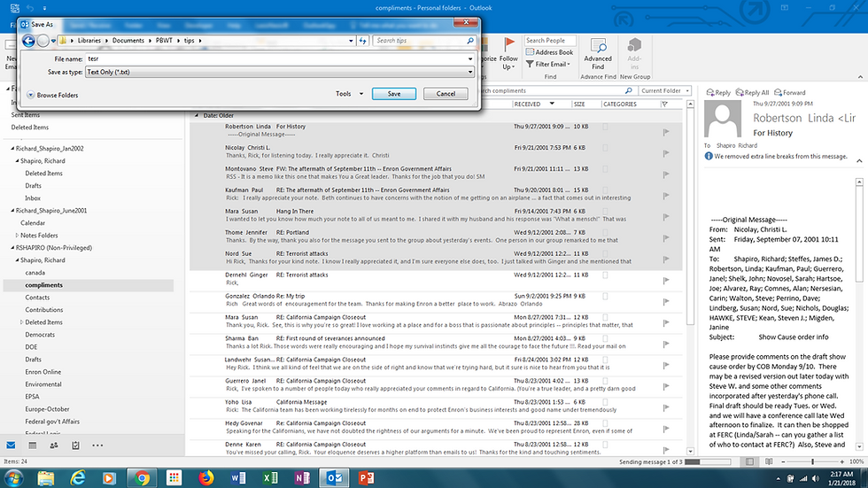Click the zoom slider in status bar
This screenshot has width=868, height=488.
pos(812,461)
